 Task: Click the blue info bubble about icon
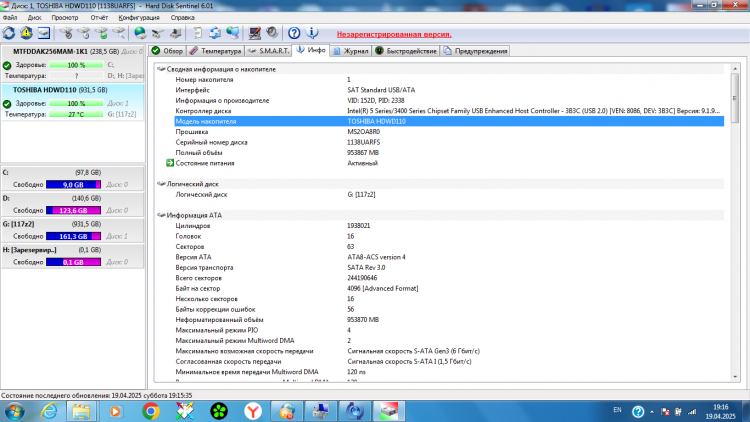[312, 33]
